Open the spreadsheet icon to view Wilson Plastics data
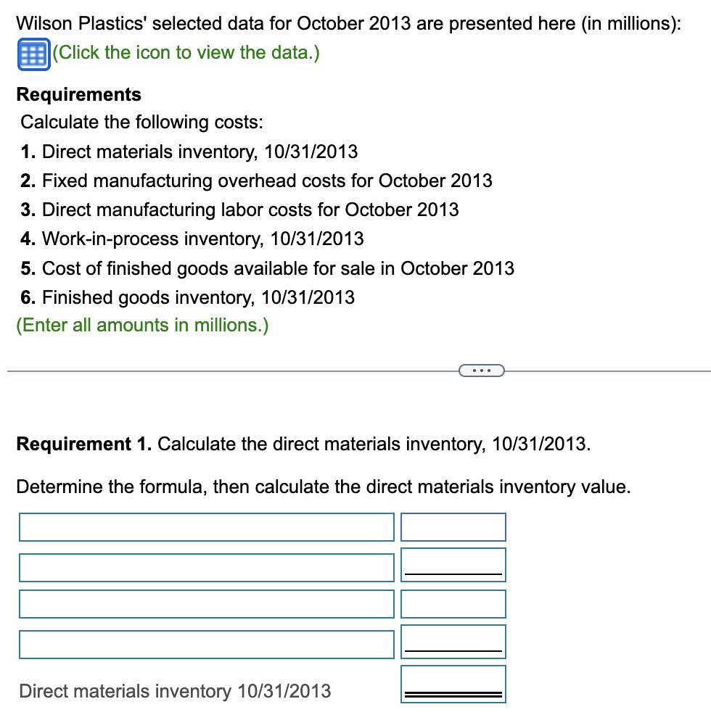The width and height of the screenshot is (711, 728). [32, 53]
